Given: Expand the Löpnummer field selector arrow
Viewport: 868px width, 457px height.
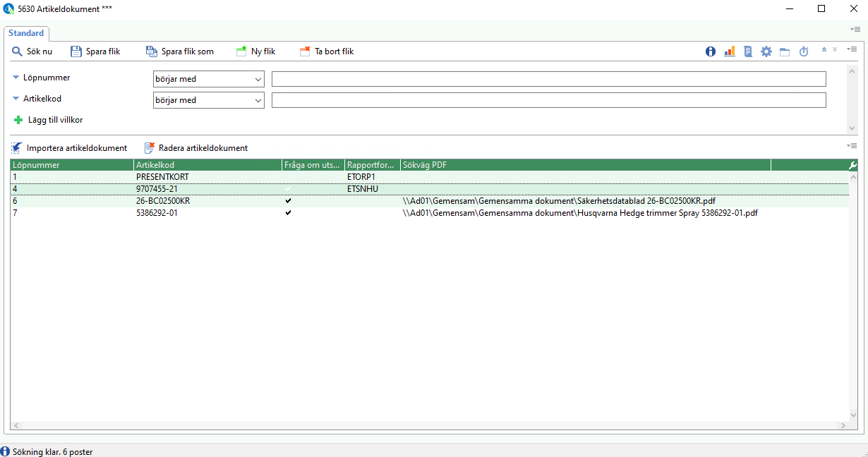Looking at the screenshot, I should click(16, 78).
